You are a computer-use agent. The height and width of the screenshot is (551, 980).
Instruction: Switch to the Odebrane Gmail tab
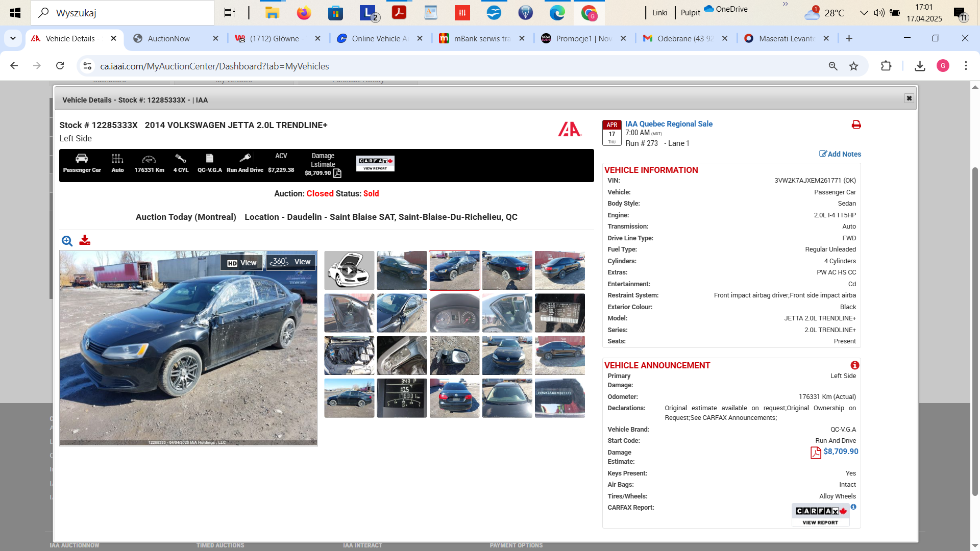pos(685,38)
